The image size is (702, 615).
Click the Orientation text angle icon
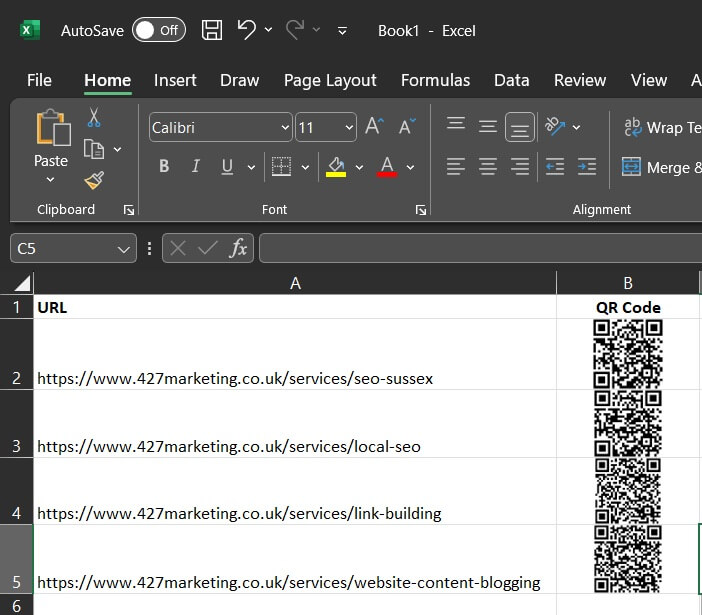point(555,127)
